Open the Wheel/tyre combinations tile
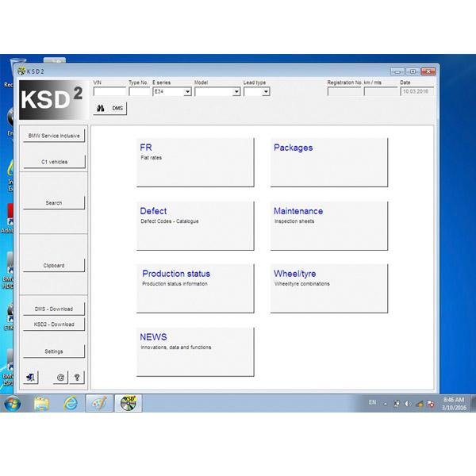Image resolution: width=476 pixels, height=476 pixels. (x=329, y=288)
